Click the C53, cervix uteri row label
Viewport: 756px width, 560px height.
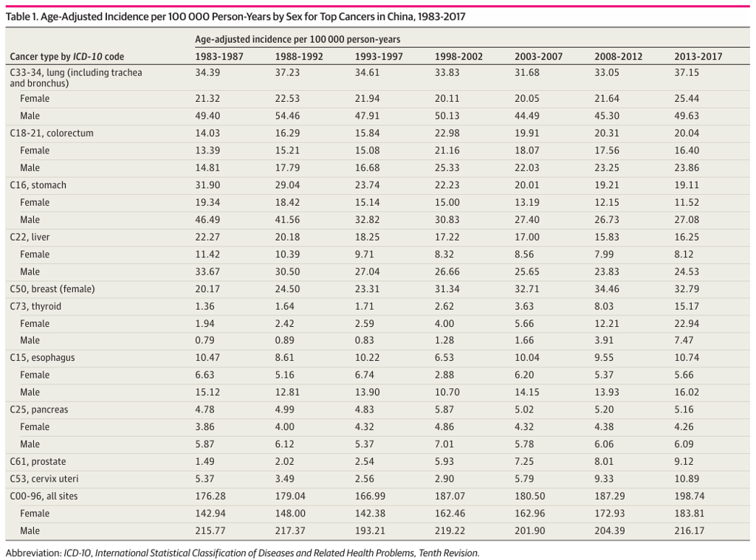44,479
